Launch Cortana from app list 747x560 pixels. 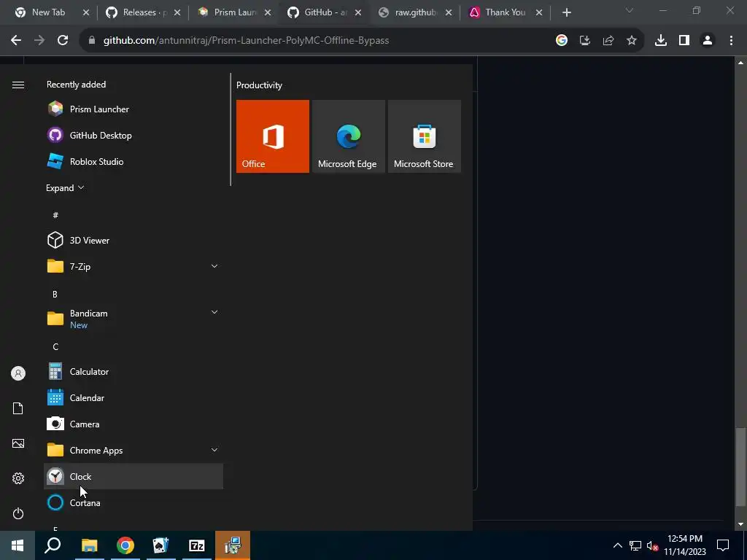[x=133, y=502]
